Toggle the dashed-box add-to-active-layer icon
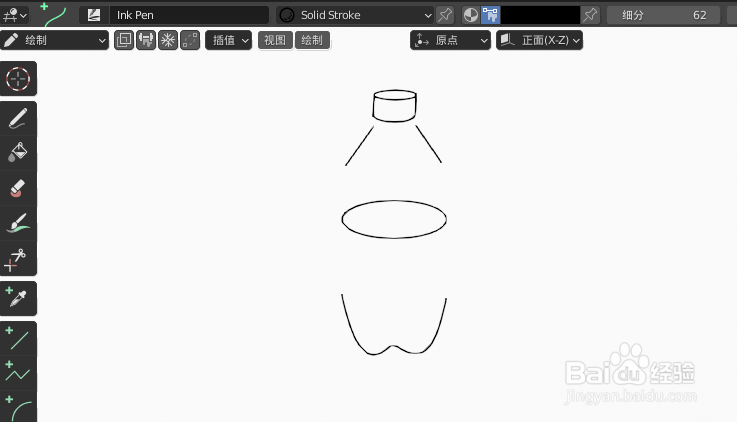The image size is (737, 422). pos(190,40)
